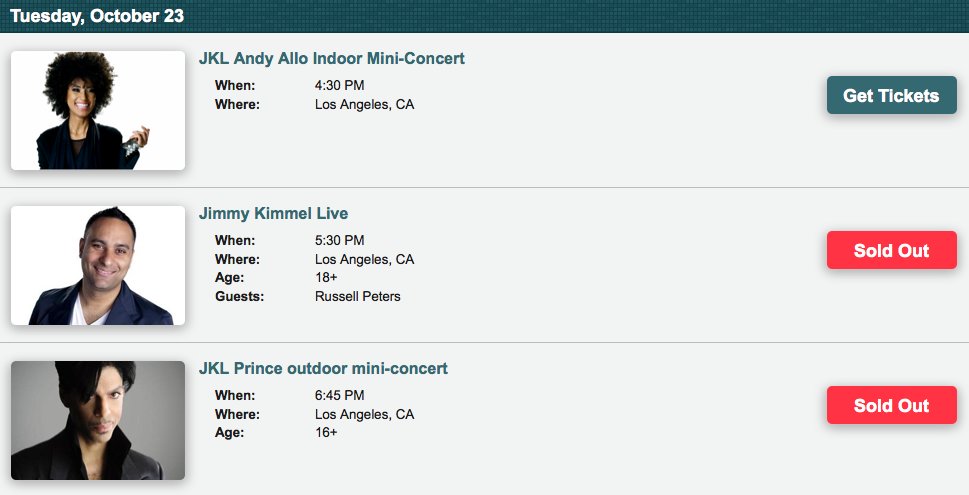969x495 pixels.
Task: Click the 5:30 PM time text
Action: coord(339,241)
